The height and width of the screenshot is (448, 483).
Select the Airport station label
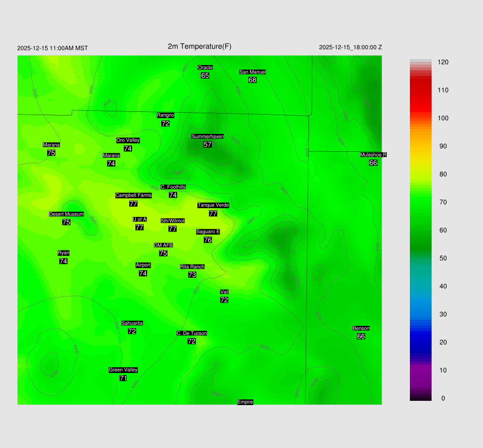(143, 265)
